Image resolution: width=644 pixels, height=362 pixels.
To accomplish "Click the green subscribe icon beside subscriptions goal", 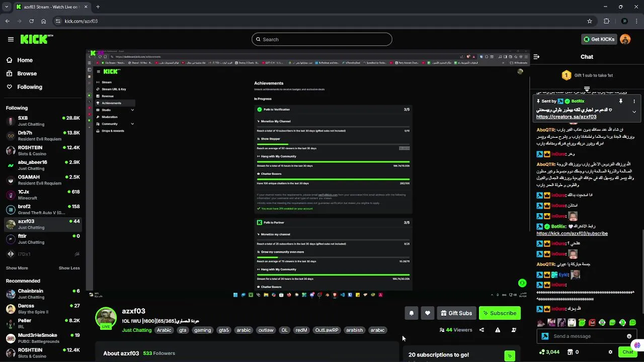I will 510,356.
